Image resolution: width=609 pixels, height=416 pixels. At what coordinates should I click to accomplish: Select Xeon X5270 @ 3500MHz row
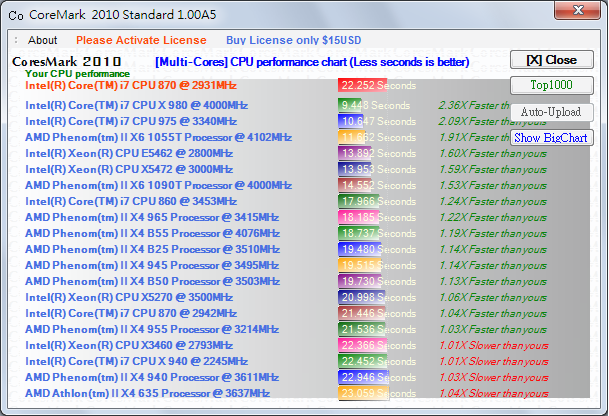click(x=129, y=297)
